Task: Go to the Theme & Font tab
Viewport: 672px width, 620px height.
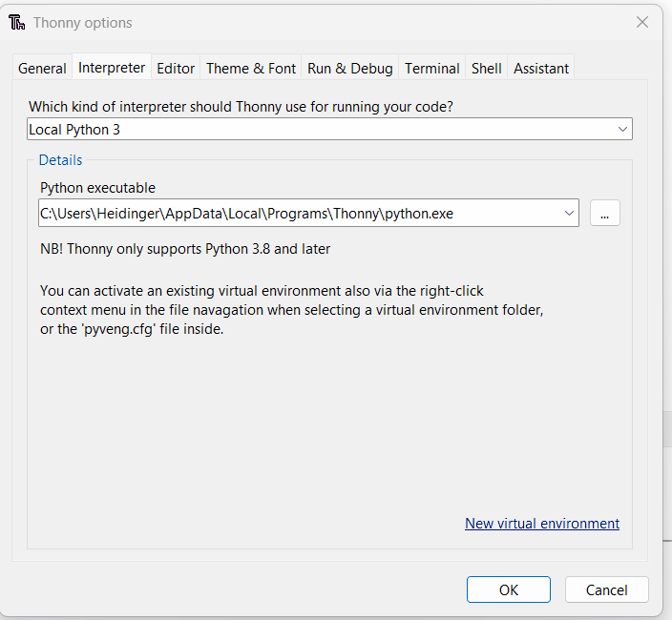Action: click(x=251, y=68)
